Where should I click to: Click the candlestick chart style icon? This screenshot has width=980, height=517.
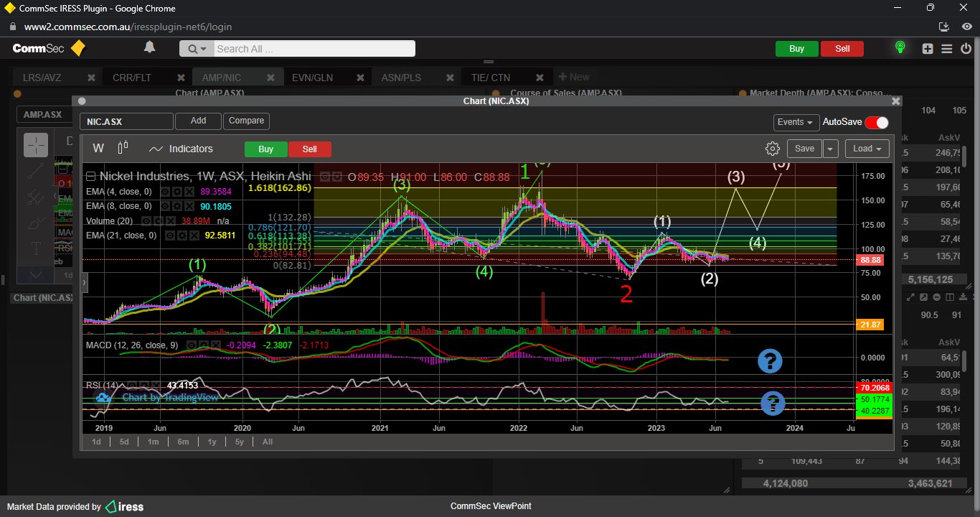pos(123,148)
